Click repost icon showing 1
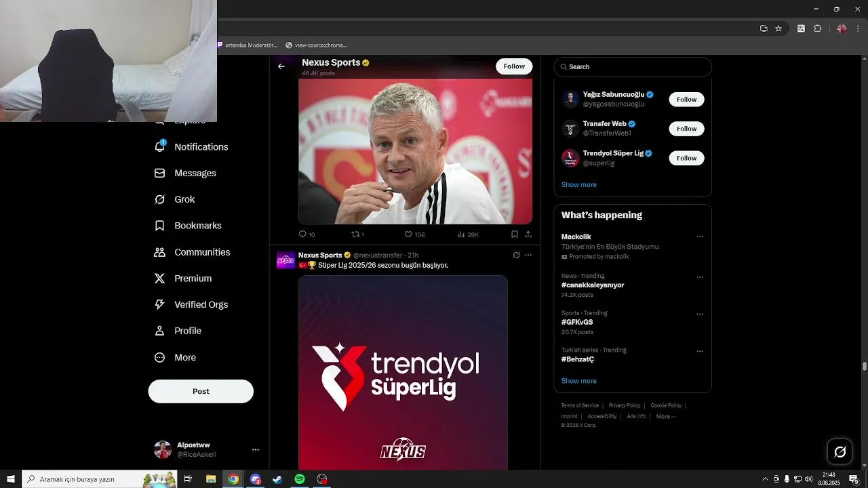 (x=354, y=234)
